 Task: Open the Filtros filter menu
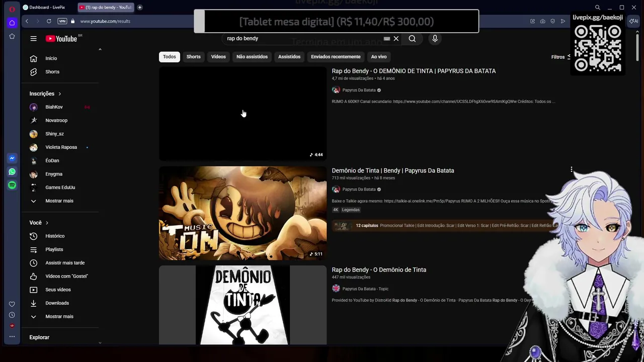pyautogui.click(x=560, y=57)
